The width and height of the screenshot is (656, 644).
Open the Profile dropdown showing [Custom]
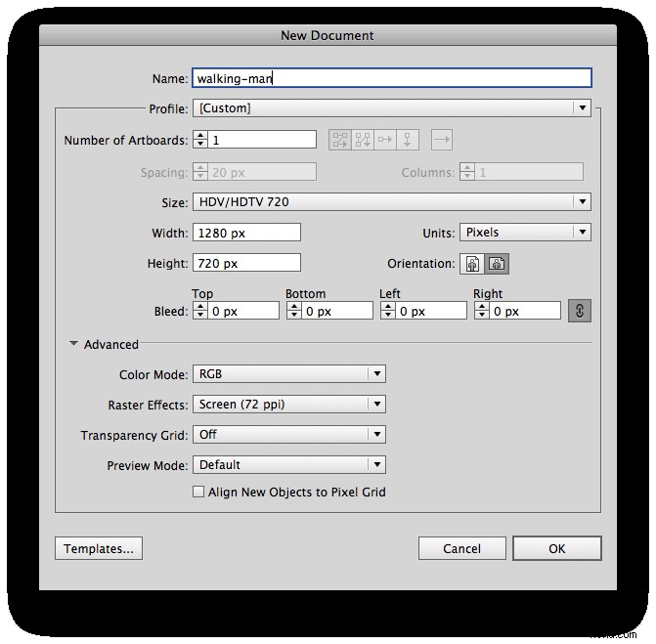pyautogui.click(x=392, y=107)
